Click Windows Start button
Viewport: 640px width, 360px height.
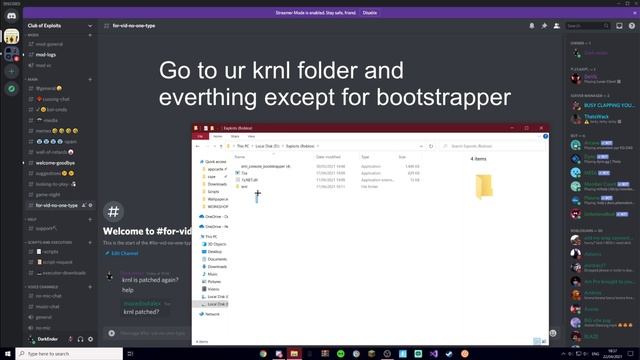click(x=7, y=353)
